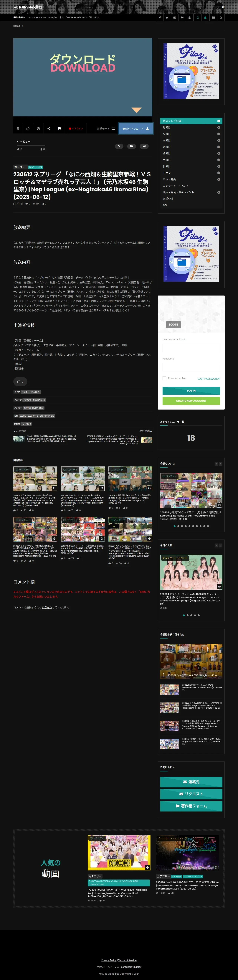Click the first dot in 今日の人気 carousel
The height and width of the screenshot is (980, 238).
pos(184,615)
